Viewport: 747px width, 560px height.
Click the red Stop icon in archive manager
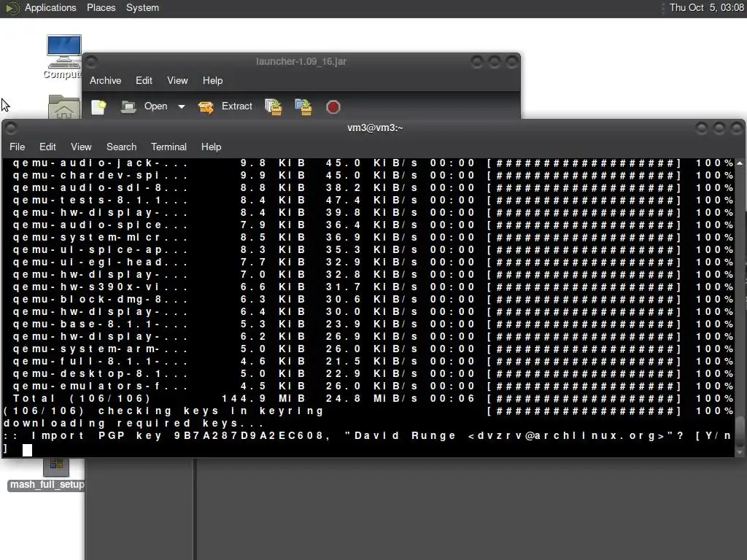(x=333, y=106)
